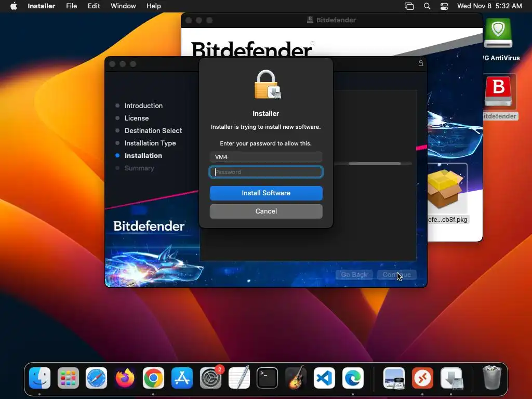Viewport: 532px width, 399px height.
Task: Click the padlock icon in password dialog
Action: coord(268,85)
